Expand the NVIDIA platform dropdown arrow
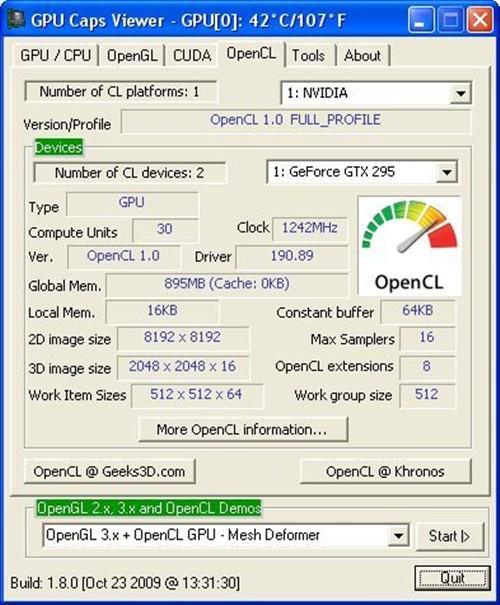The width and height of the screenshot is (500, 605). [x=461, y=93]
